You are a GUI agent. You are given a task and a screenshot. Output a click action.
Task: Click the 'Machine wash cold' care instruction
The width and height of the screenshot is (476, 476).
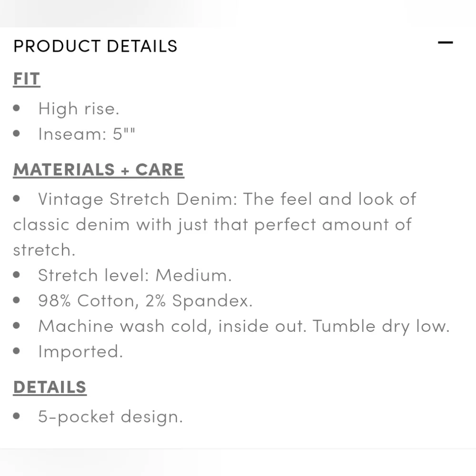pos(244,326)
